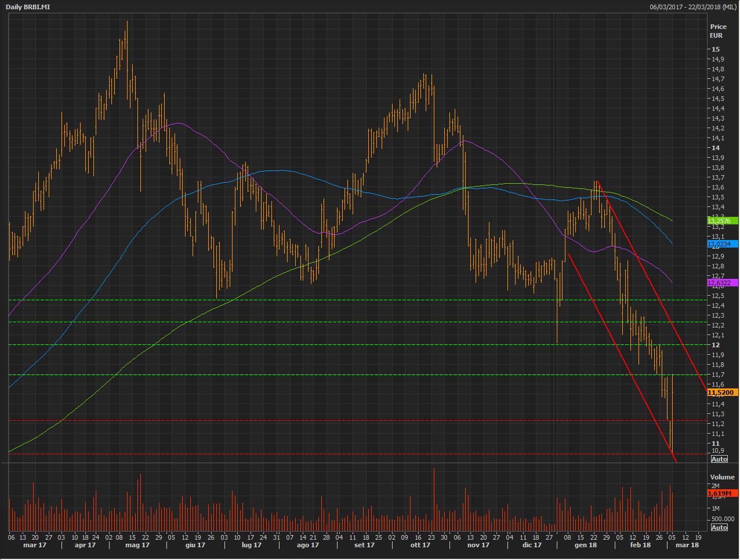Select the blue 13,0234 moving average tag
This screenshot has width=740, height=560.
pyautogui.click(x=722, y=244)
